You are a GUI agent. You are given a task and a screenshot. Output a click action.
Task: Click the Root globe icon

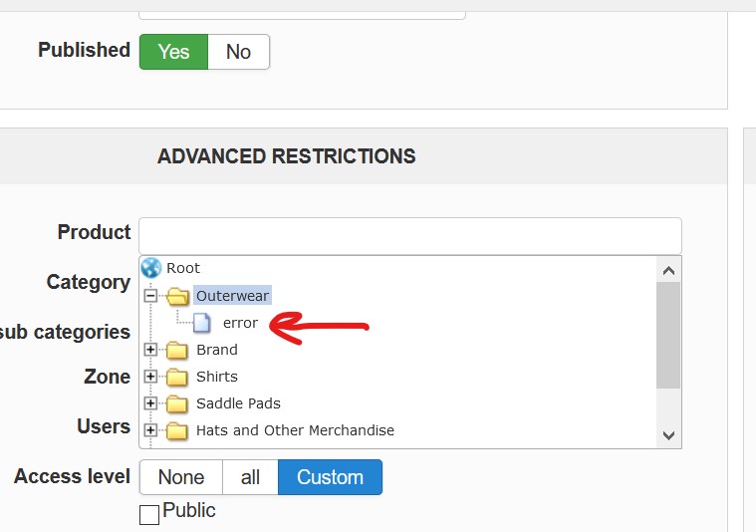pos(150,268)
